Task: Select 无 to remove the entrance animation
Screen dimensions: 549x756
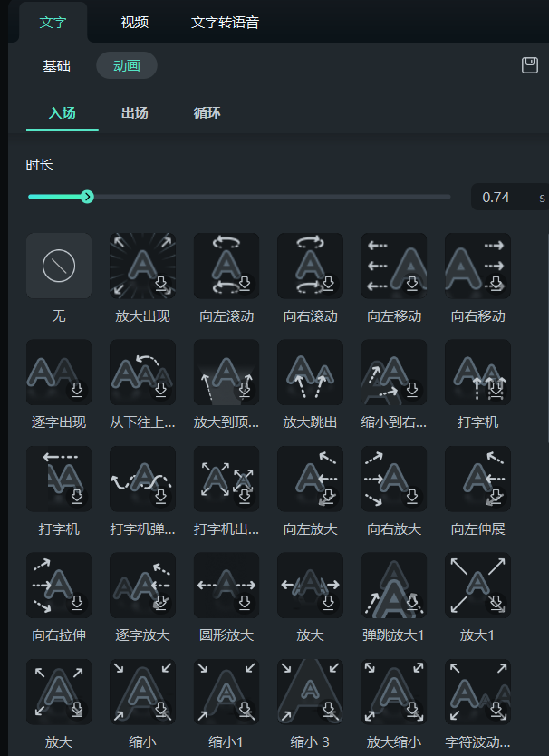Action: coord(58,266)
